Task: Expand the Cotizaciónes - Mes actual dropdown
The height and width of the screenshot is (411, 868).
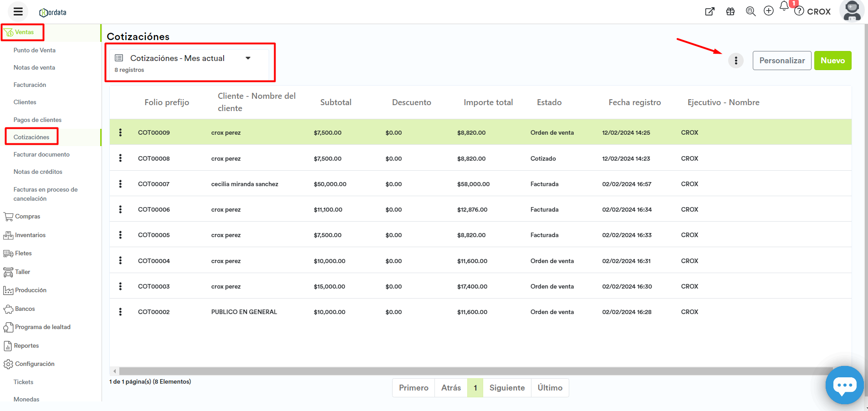Action: [x=248, y=58]
